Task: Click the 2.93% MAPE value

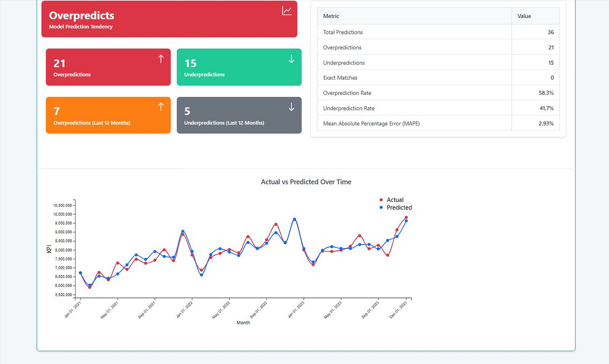Action: click(x=546, y=124)
